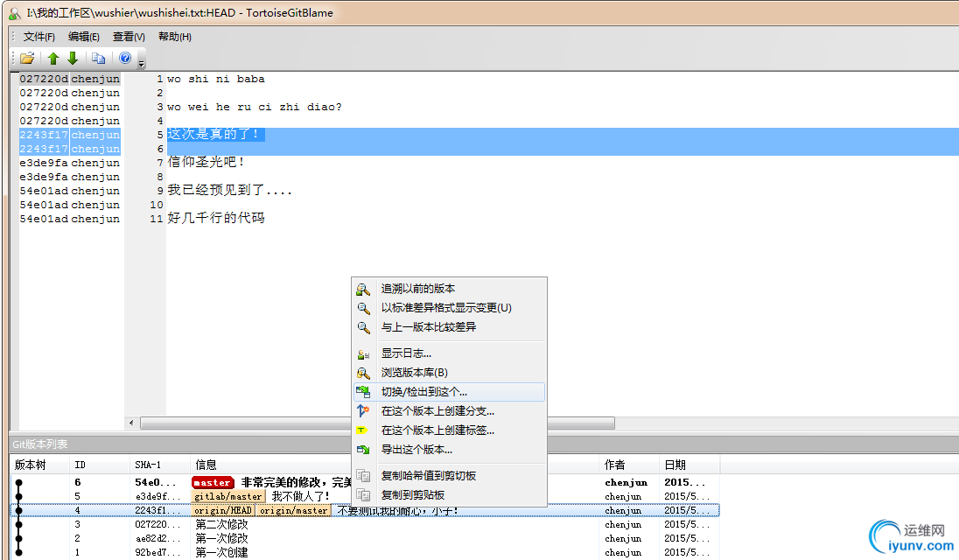Click branch icon beside 在这个版本上创建分支

tap(363, 411)
